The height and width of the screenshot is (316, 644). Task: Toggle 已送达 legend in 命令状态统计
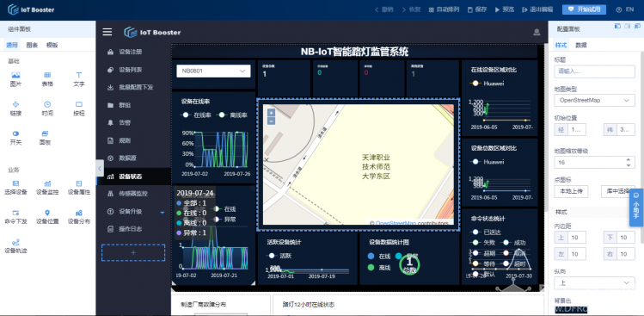pos(486,232)
